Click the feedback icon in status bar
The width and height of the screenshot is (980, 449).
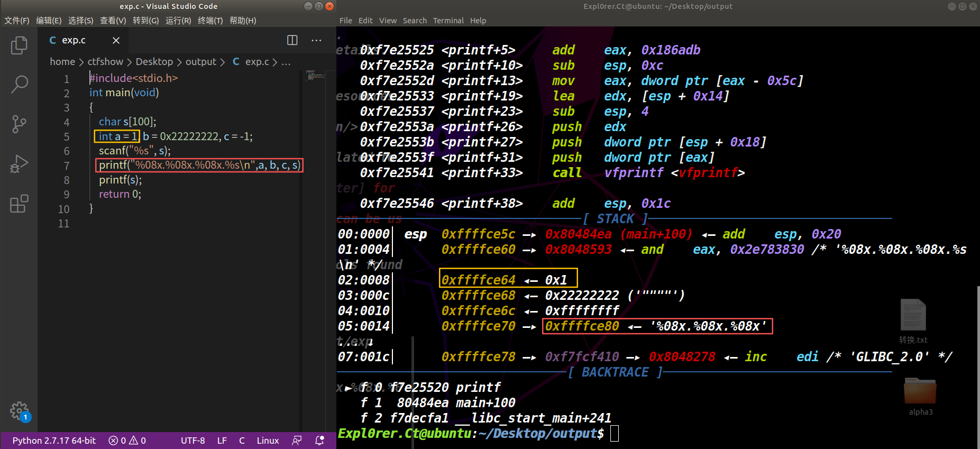(x=297, y=441)
